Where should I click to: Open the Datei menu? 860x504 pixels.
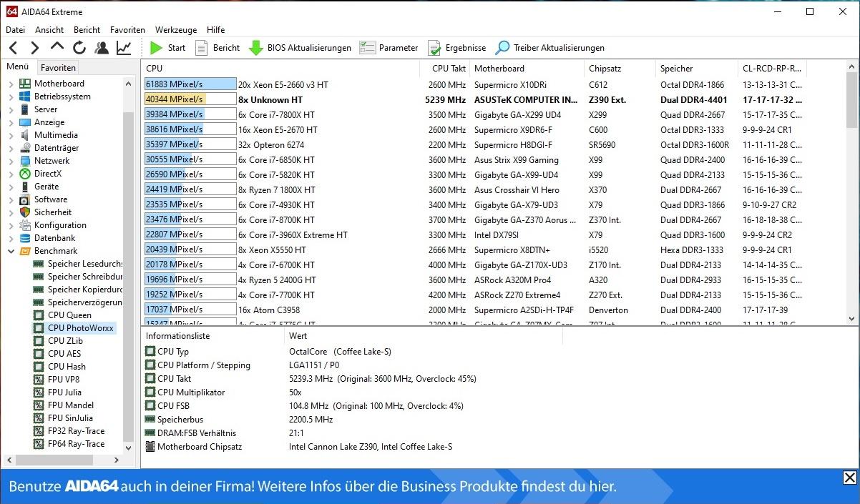[15, 30]
